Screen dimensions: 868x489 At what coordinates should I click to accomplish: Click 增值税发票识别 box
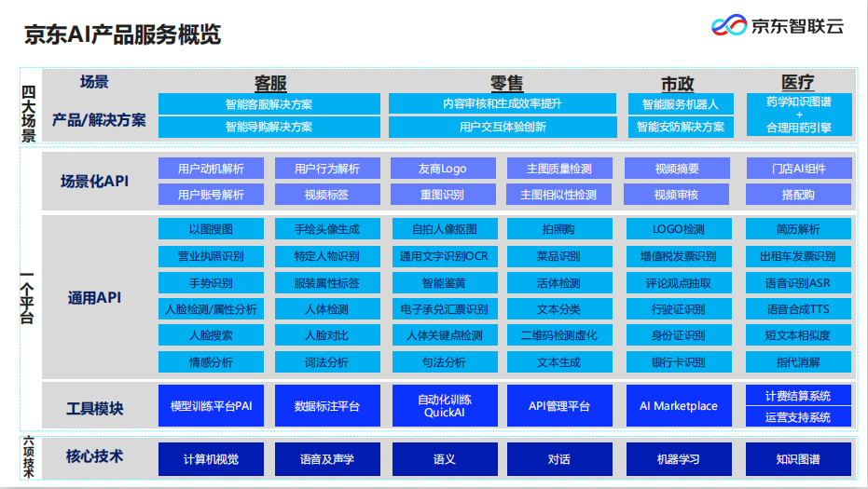679,255
